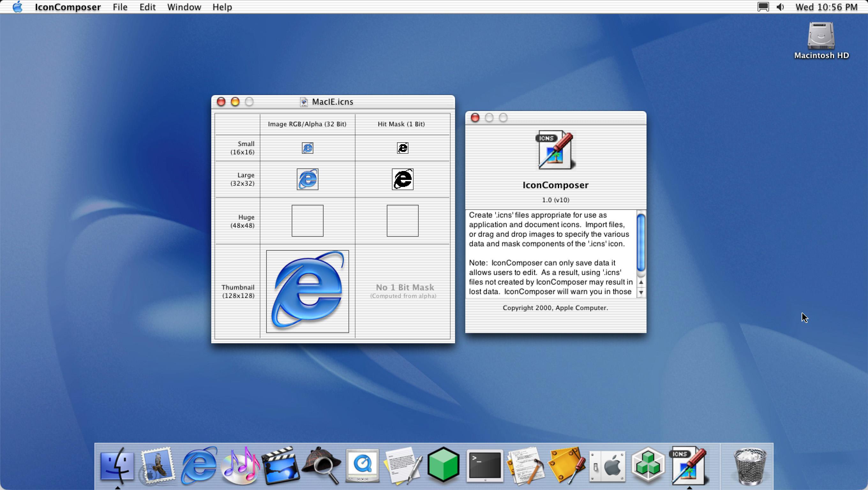
Task: Click the IconComposer name in About window
Action: [555, 185]
